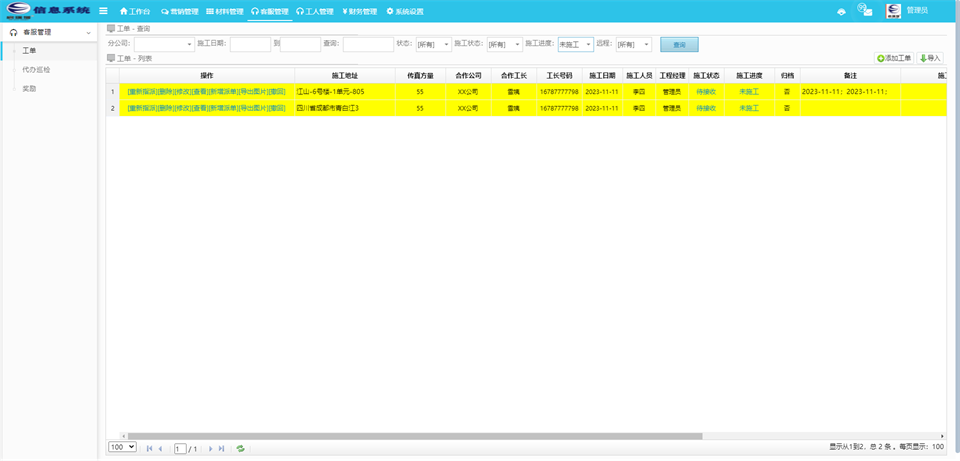Click the hamburger menu icon in header
960x461 pixels.
click(x=103, y=11)
